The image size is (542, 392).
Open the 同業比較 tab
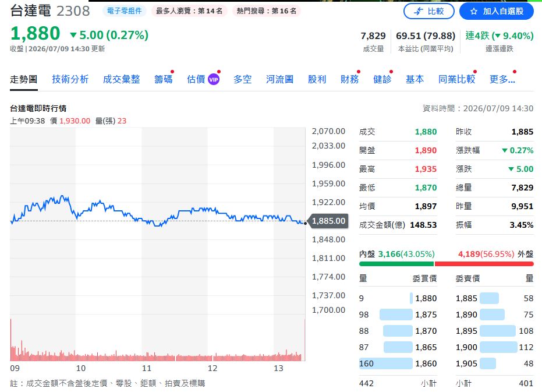tap(456, 79)
